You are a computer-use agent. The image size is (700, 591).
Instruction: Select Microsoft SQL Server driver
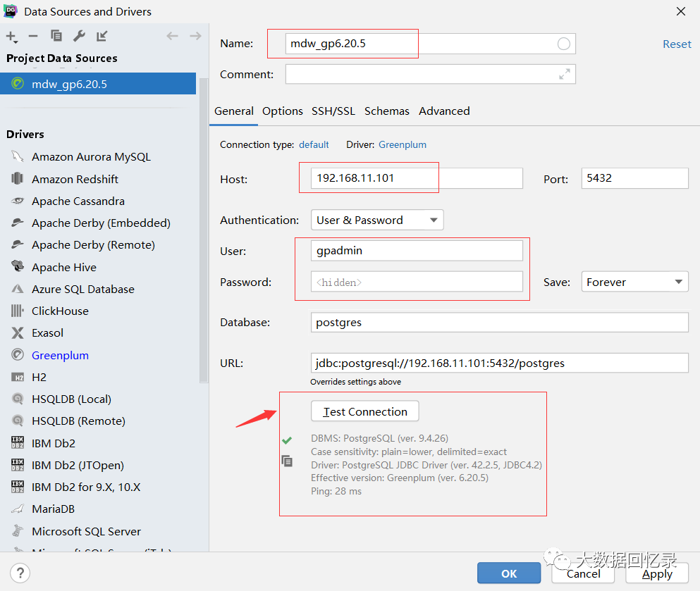pos(86,531)
